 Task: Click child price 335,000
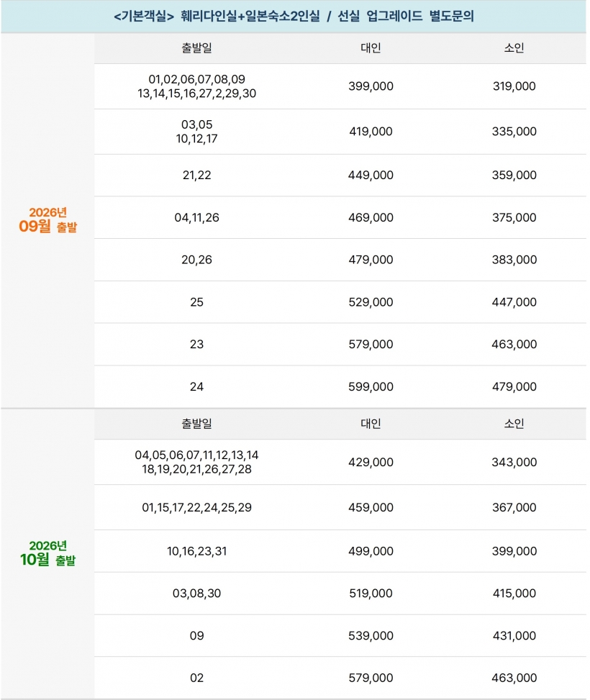pos(514,131)
